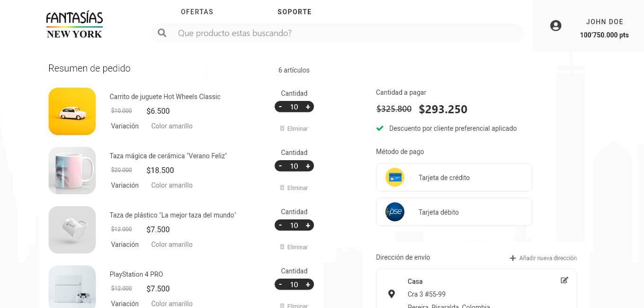Open the PlayStation 4 PRO product thumbnail
This screenshot has height=308, width=644.
72,287
